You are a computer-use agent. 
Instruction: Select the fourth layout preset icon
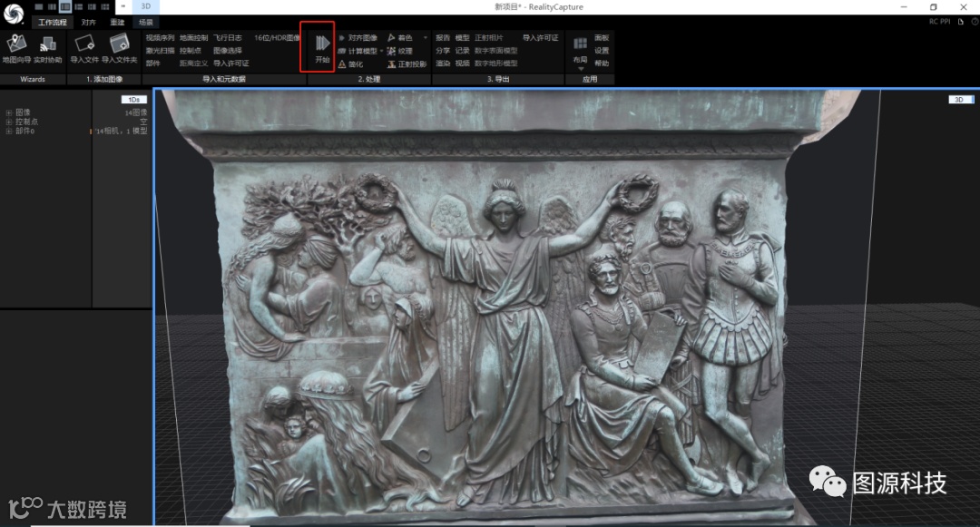[79, 7]
